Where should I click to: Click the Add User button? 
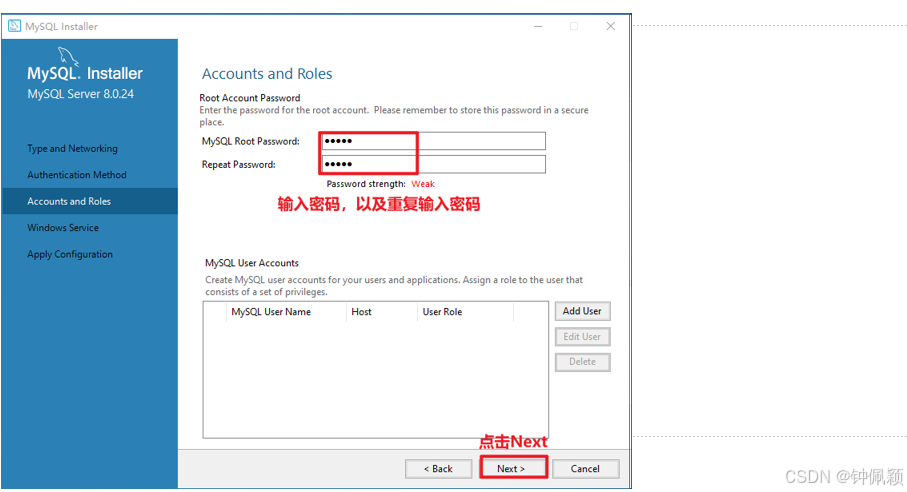pos(582,311)
